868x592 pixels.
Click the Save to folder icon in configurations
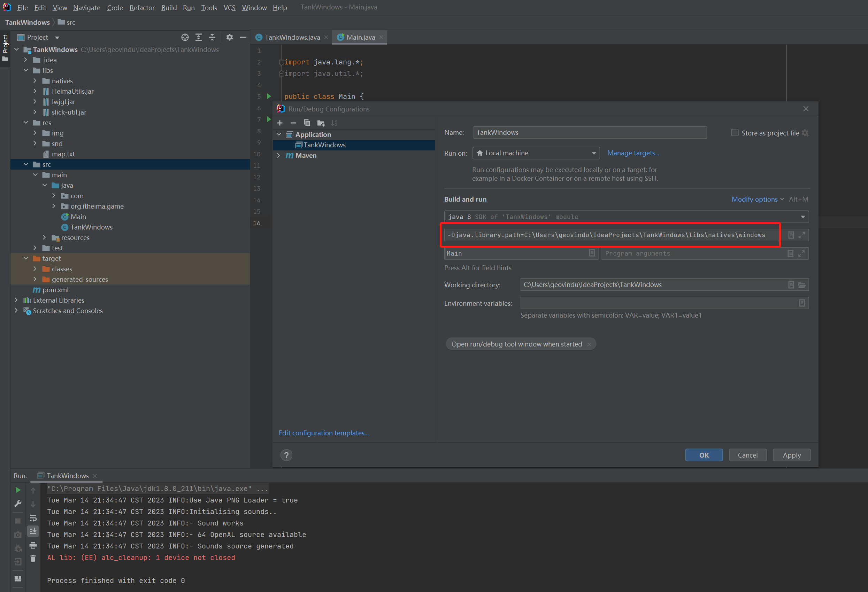pos(321,123)
